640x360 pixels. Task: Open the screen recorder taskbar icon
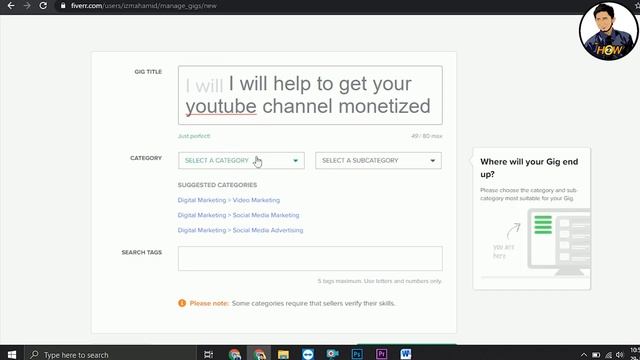click(332, 354)
